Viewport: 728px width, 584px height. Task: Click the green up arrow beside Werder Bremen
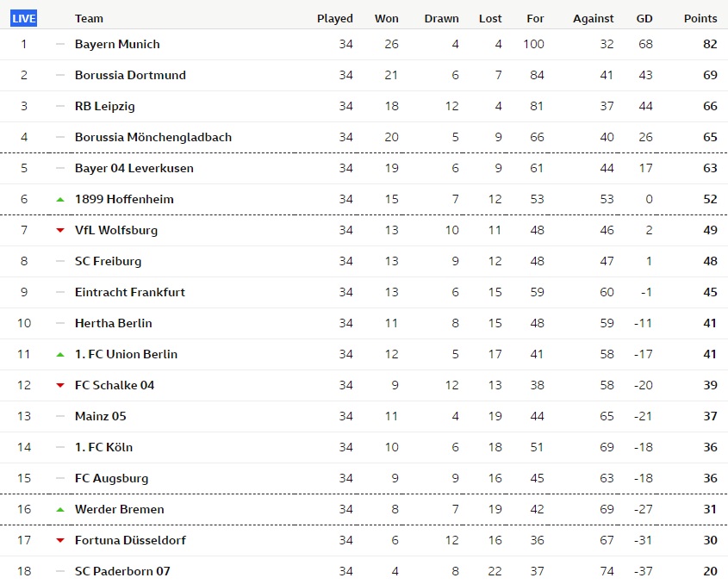pos(60,510)
